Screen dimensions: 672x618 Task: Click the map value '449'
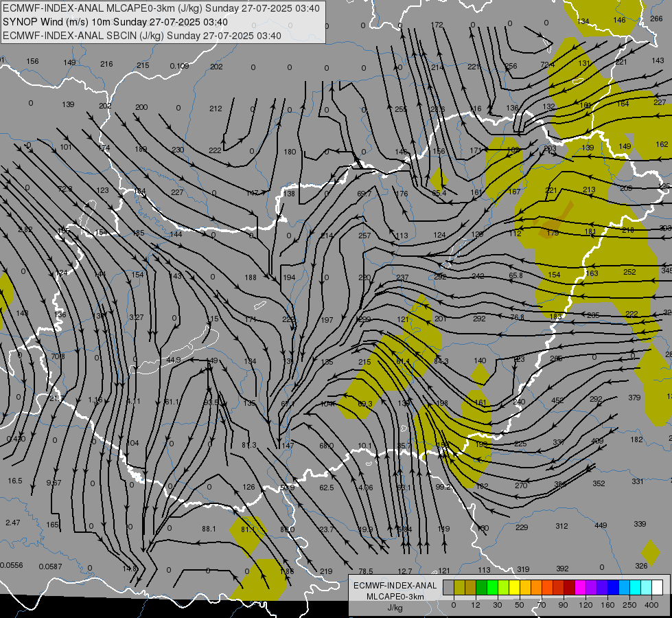[x=601, y=525]
